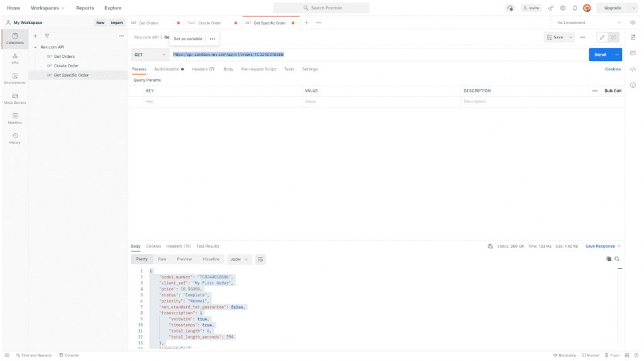Open the Save dropdown arrow
Image resolution: width=644 pixels, height=361 pixels.
point(570,37)
